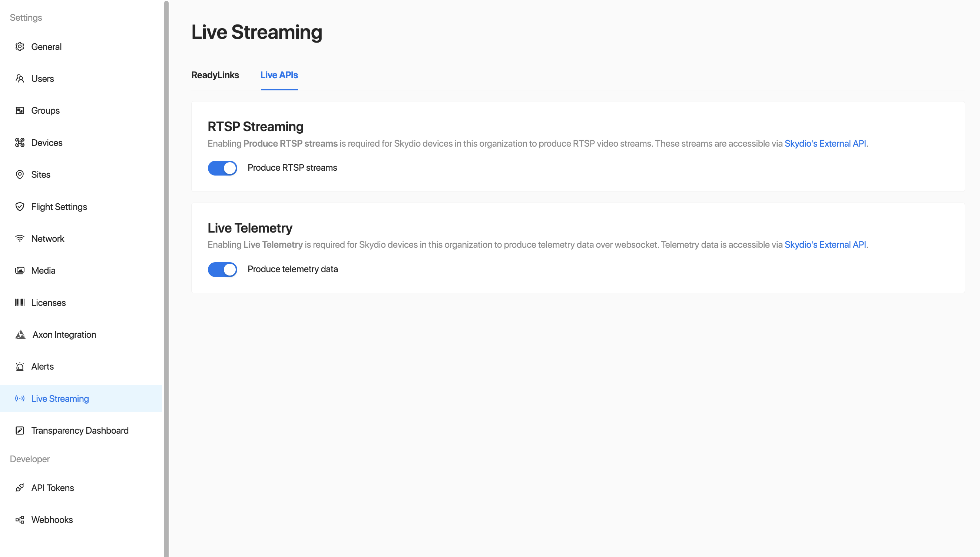Screen dimensions: 980x557
Task: Click the Axon Integration triangle logo icon
Action: (x=20, y=334)
